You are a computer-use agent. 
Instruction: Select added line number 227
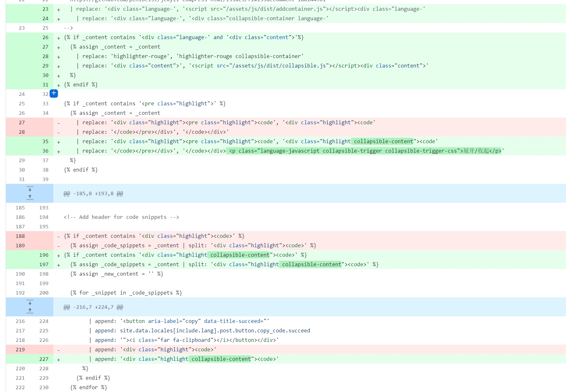tap(44, 359)
